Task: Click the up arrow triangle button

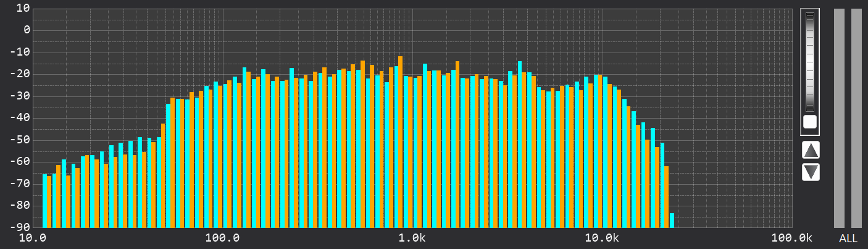Action: point(811,150)
